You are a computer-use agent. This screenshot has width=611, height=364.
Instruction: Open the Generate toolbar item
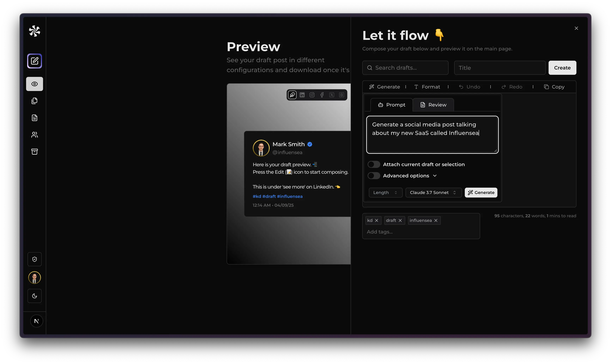pyautogui.click(x=384, y=87)
